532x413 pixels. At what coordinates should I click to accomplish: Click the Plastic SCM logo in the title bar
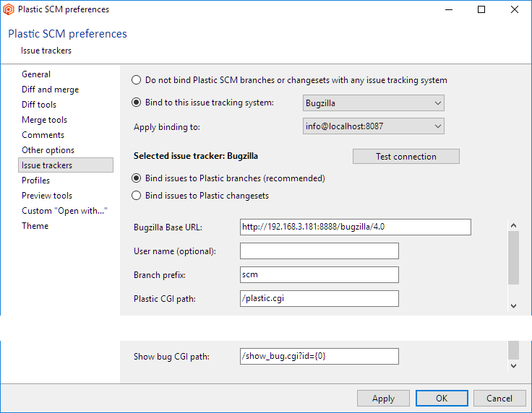(x=9, y=9)
